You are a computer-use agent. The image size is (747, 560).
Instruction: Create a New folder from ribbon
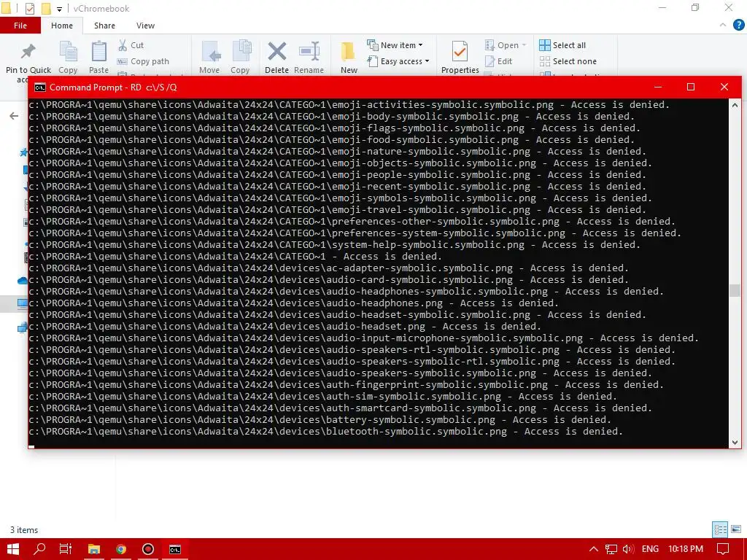tap(349, 57)
